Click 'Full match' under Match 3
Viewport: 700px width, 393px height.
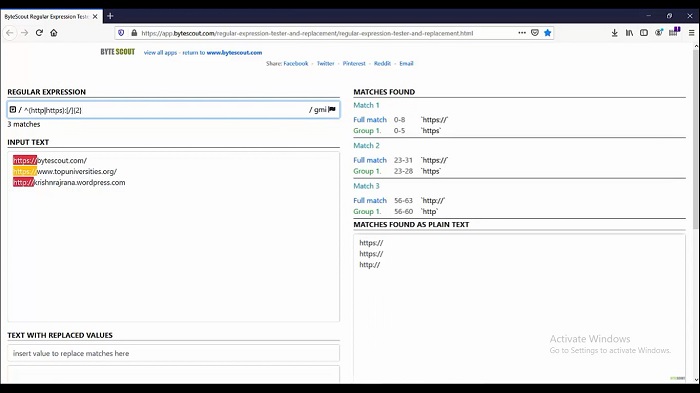point(370,201)
